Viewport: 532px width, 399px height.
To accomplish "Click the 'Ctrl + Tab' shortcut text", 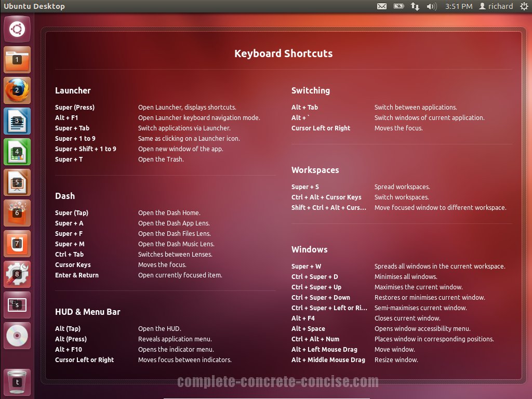I will coord(69,255).
